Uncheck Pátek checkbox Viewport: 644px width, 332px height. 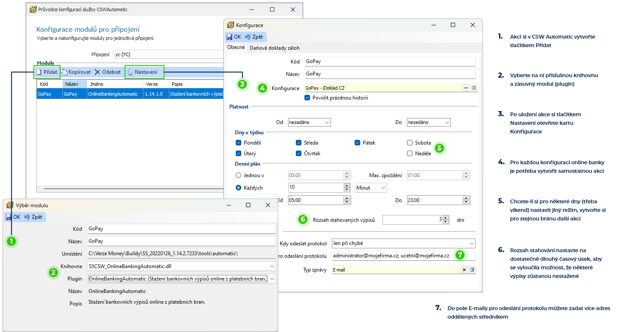tap(357, 143)
